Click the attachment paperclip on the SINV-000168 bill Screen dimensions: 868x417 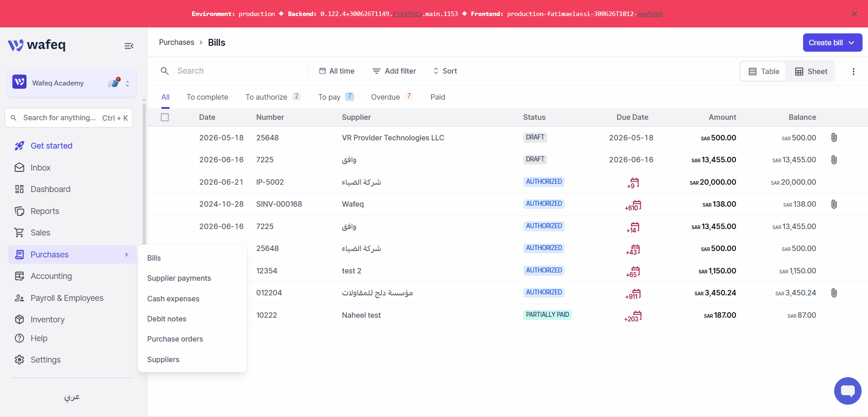coord(834,204)
